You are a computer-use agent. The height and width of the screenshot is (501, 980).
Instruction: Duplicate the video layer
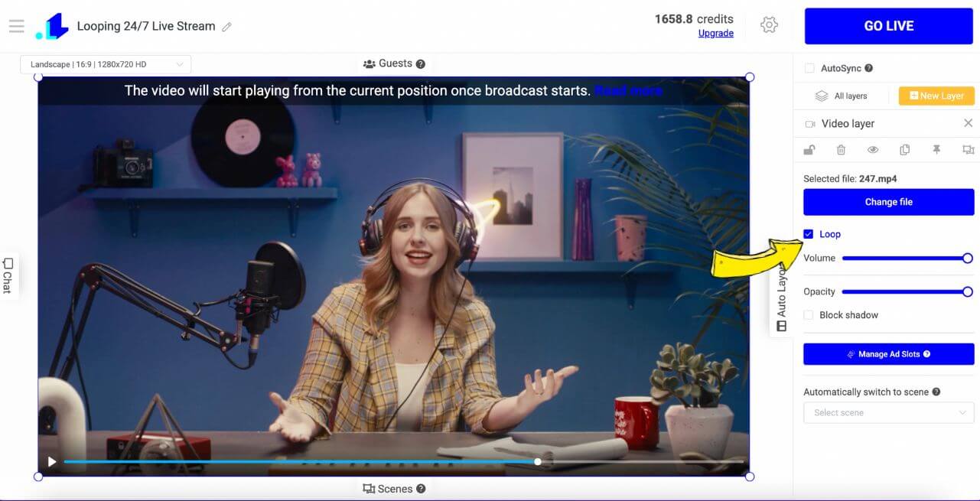point(904,150)
